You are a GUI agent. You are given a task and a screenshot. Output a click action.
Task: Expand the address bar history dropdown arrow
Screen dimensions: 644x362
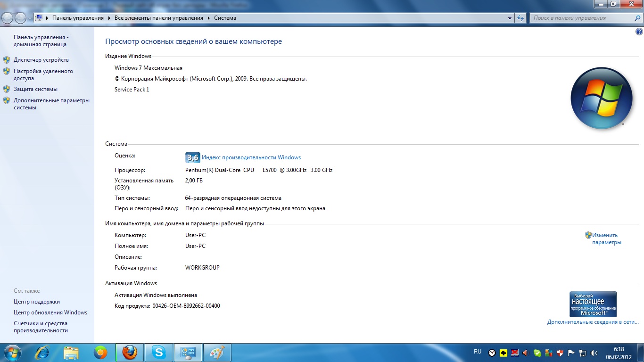coord(510,18)
